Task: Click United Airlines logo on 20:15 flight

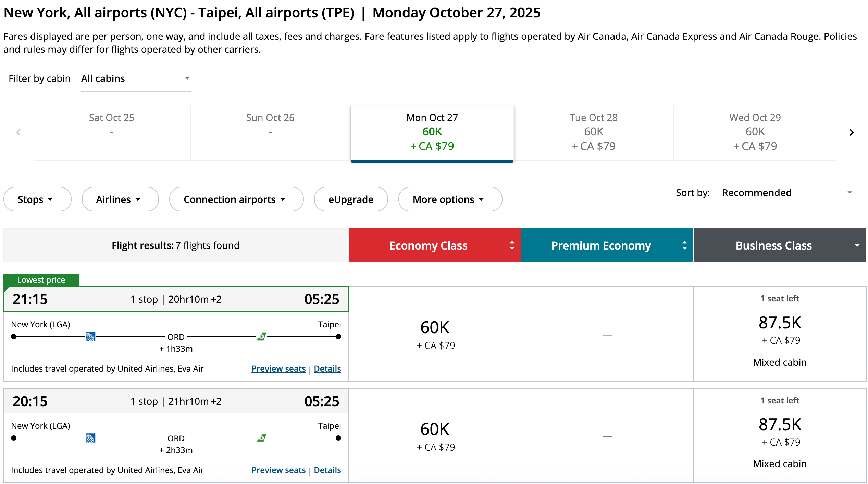Action: click(90, 438)
